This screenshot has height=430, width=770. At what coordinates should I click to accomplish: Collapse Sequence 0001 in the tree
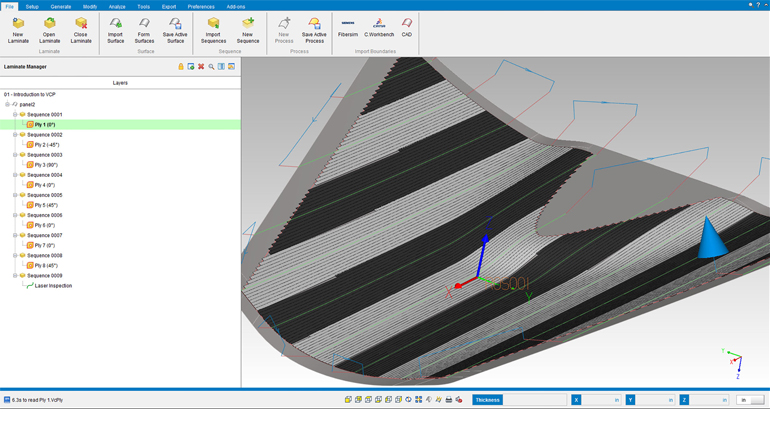click(x=15, y=115)
